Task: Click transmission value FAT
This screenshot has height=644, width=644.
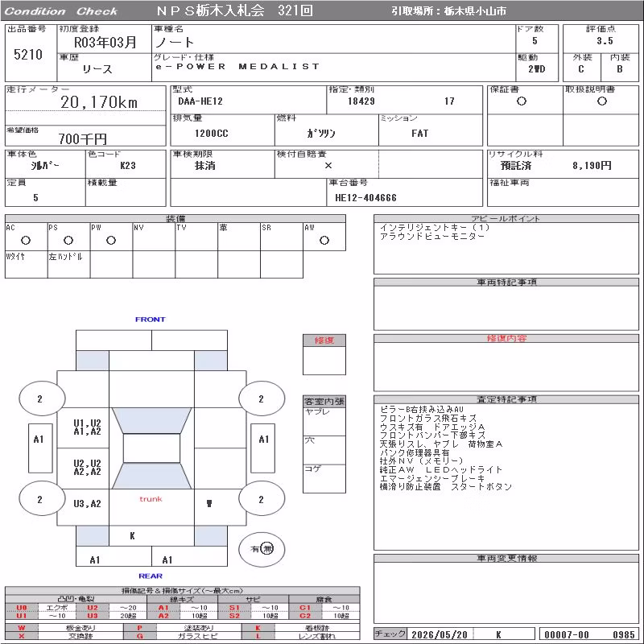Action: click(419, 133)
